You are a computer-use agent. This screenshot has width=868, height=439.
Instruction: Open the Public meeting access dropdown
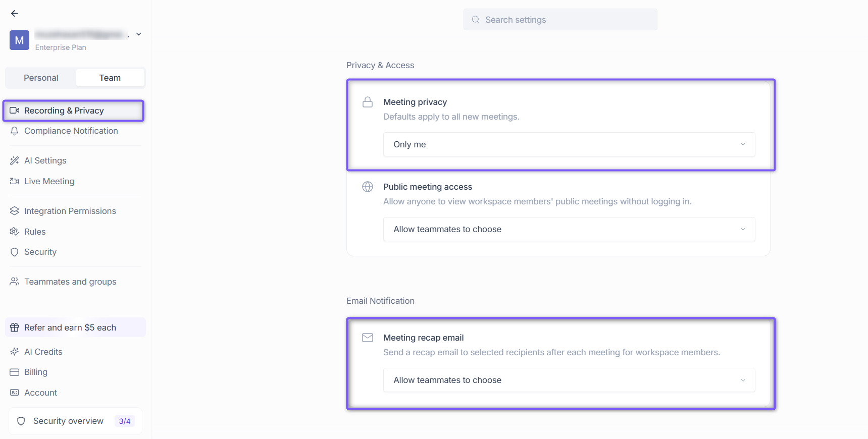point(569,229)
